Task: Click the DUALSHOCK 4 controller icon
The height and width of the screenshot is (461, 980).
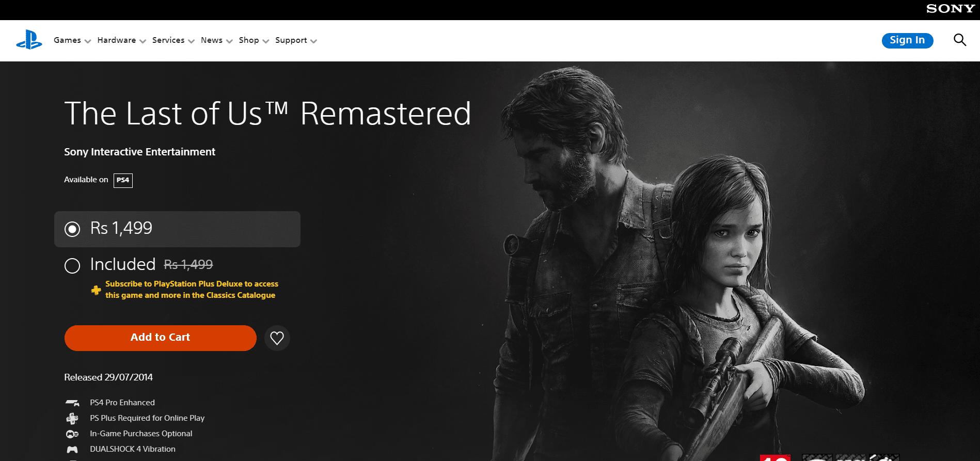Action: tap(72, 449)
